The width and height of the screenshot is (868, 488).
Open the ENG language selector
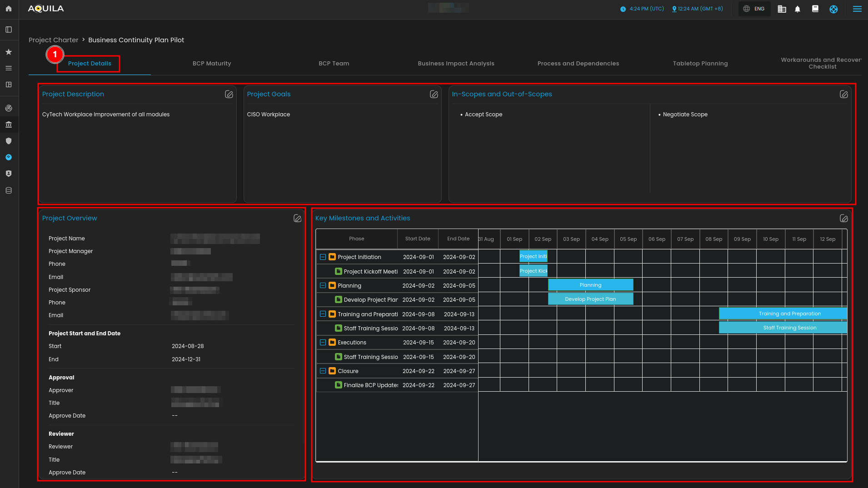tap(754, 9)
